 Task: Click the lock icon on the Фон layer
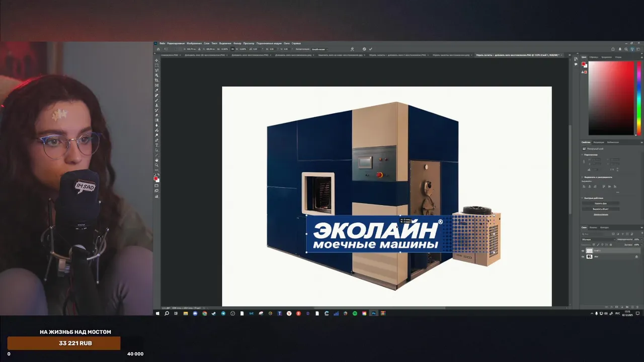point(636,257)
